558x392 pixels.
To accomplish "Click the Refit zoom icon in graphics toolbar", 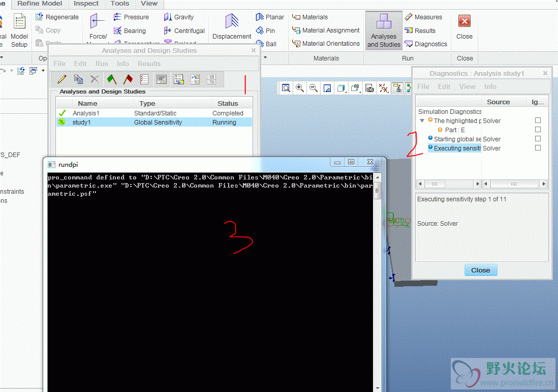I will point(286,88).
